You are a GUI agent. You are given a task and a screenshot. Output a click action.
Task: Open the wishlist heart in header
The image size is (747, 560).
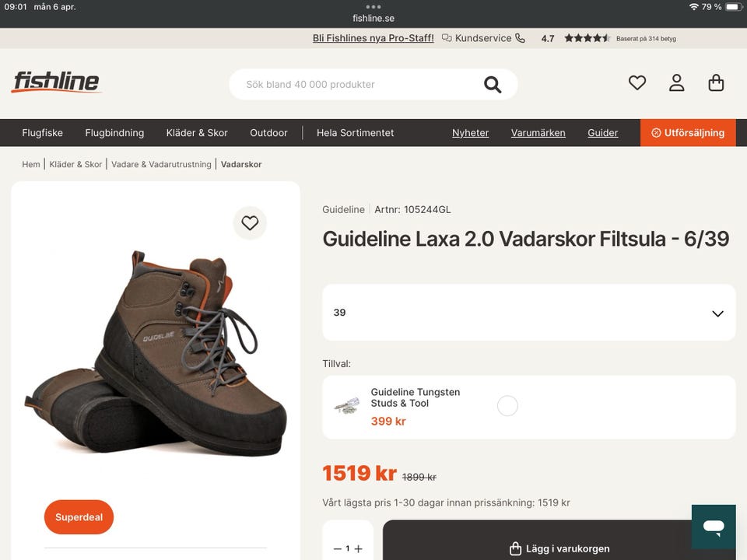(637, 82)
